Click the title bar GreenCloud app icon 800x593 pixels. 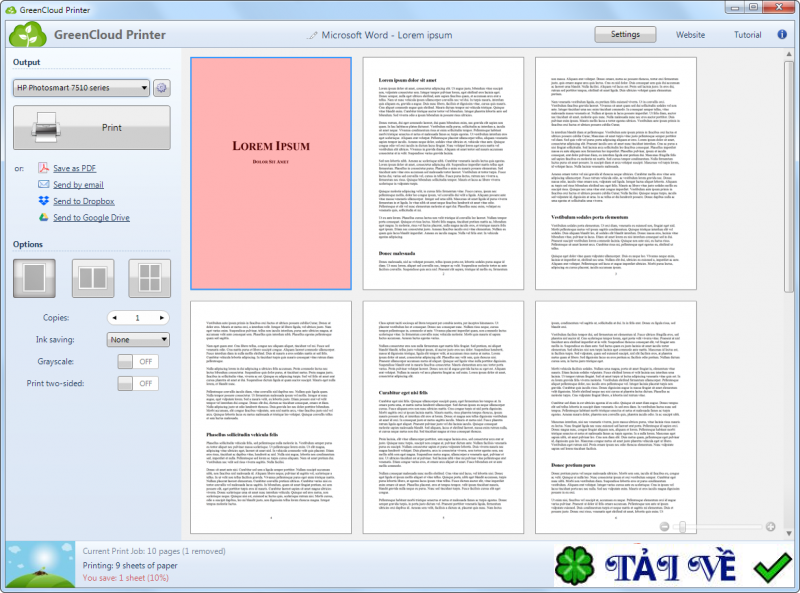pos(11,9)
